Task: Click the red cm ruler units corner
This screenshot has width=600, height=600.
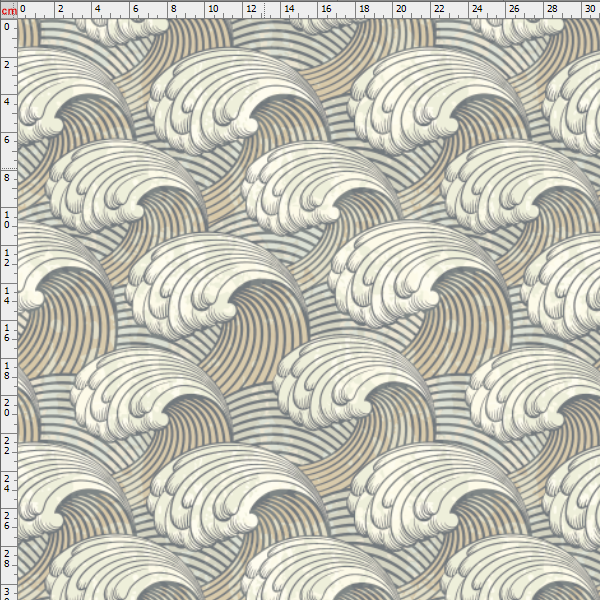Action: click(x=9, y=10)
